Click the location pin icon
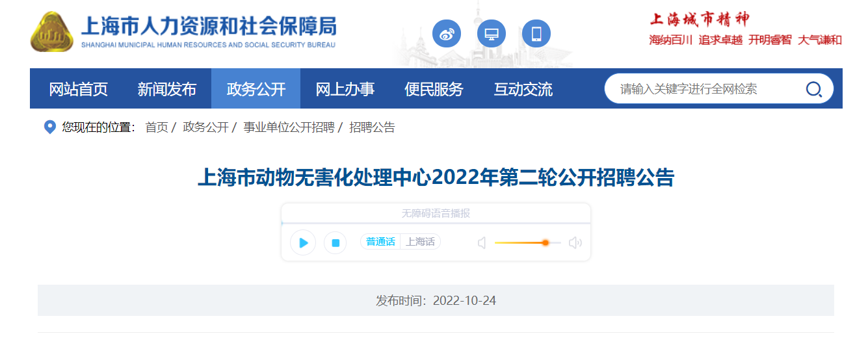 (x=49, y=127)
